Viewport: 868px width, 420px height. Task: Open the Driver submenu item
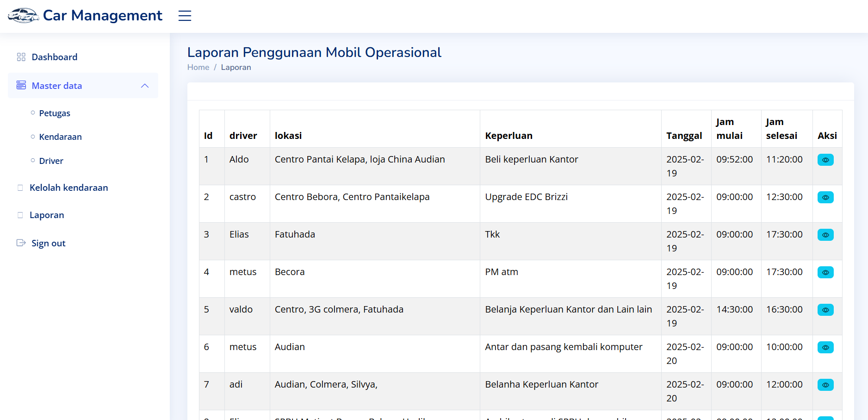(x=51, y=161)
